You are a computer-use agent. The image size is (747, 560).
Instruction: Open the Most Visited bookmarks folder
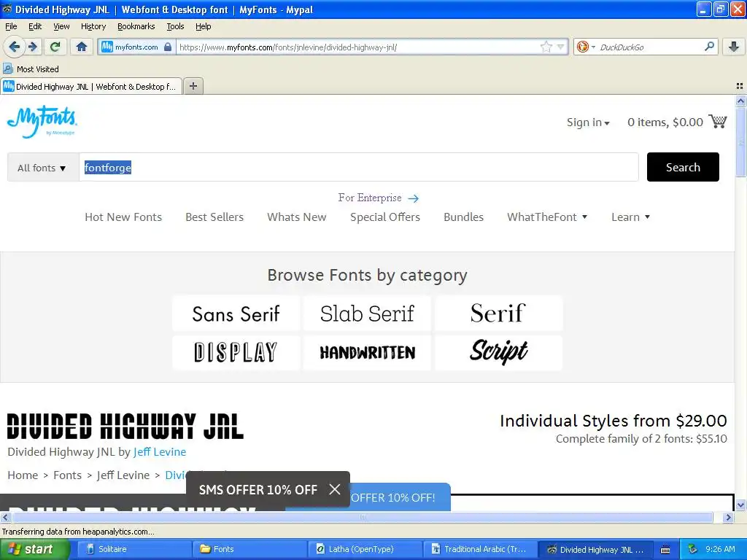[31, 69]
